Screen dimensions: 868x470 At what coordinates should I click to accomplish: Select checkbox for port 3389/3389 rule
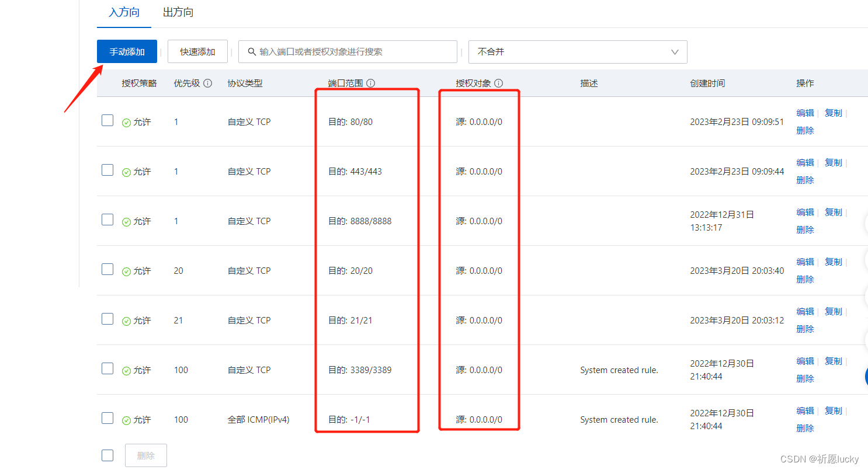point(107,368)
